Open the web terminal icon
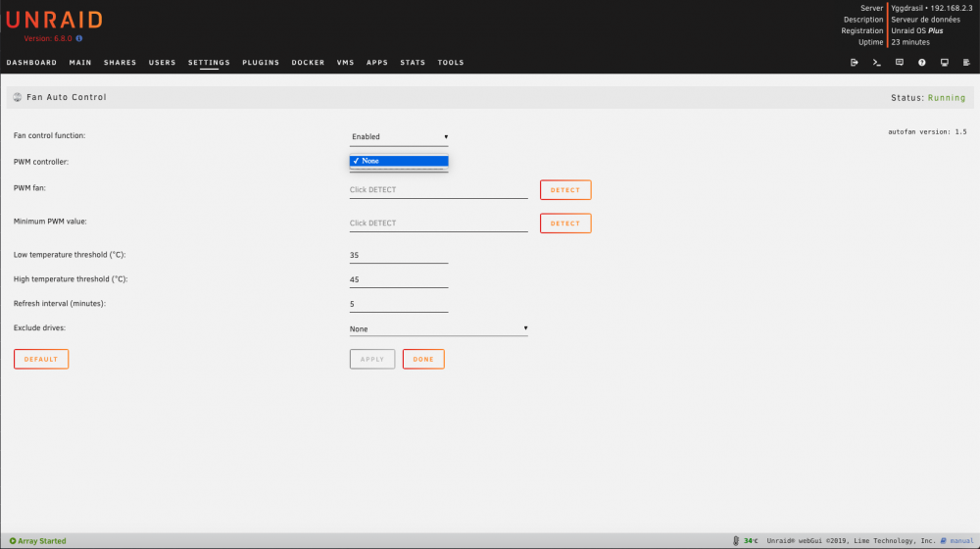 coord(877,63)
